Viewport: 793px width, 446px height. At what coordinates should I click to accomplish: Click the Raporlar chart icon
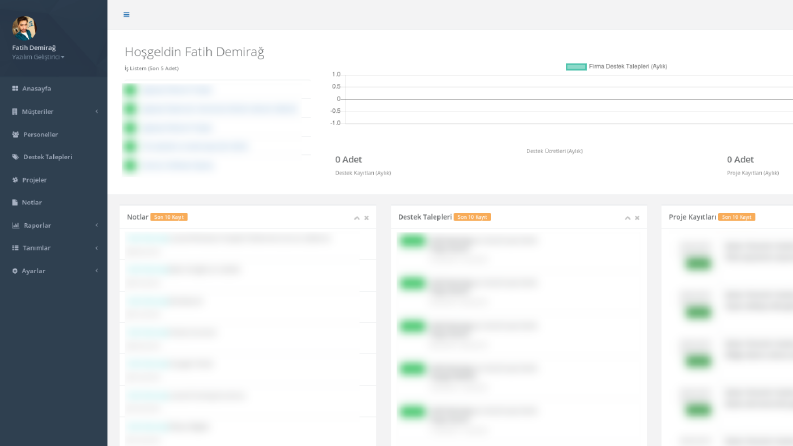pos(16,226)
